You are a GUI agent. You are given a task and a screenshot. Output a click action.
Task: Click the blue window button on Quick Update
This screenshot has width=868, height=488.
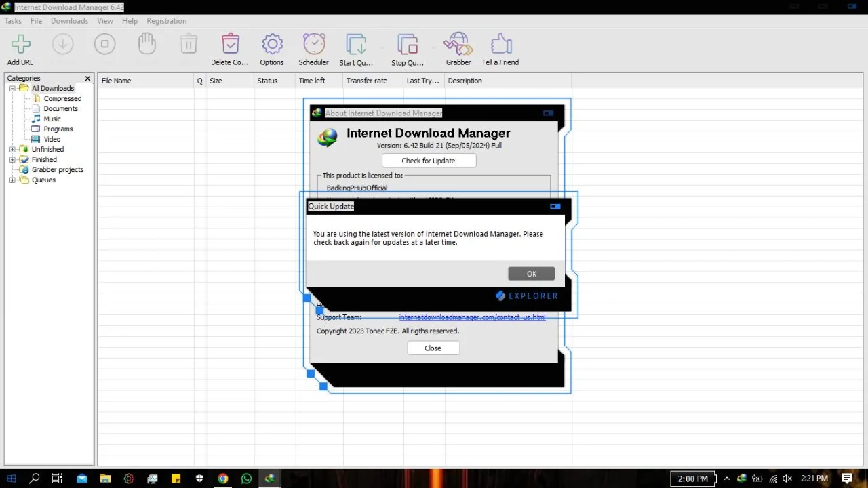[555, 207]
